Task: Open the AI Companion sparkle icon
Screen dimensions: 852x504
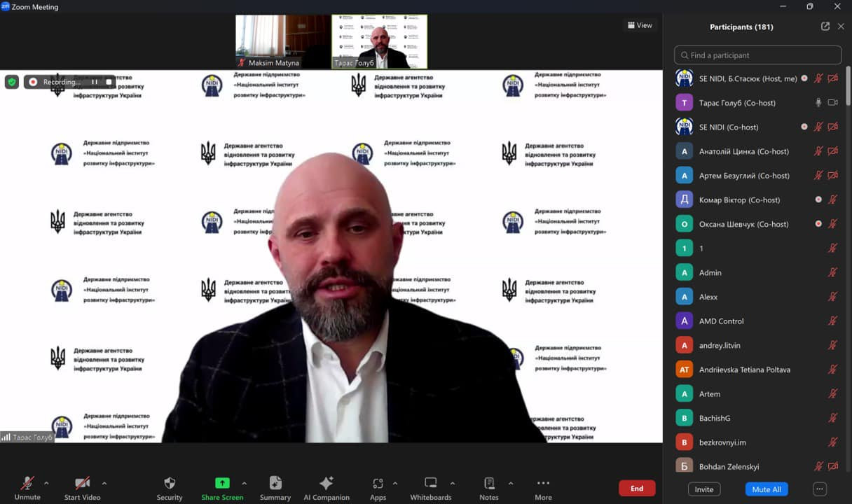Action: [327, 484]
